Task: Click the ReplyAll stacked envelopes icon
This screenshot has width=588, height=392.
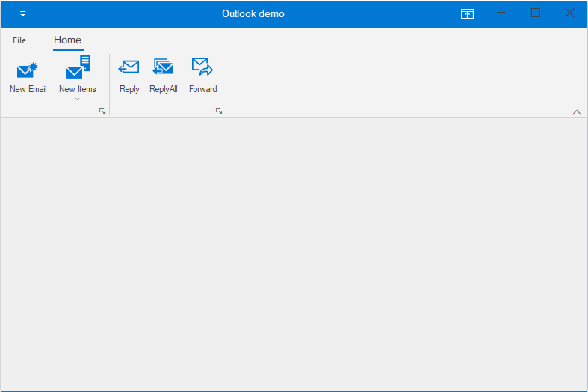Action: point(163,67)
